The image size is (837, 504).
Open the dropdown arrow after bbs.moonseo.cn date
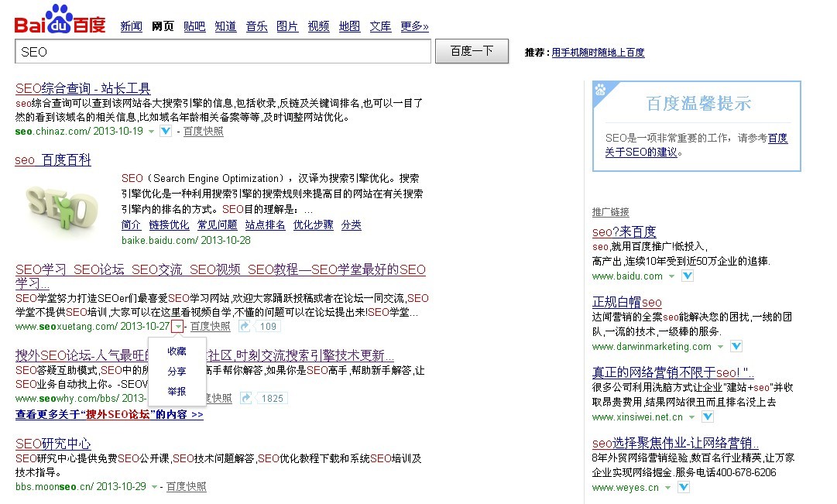click(154, 487)
